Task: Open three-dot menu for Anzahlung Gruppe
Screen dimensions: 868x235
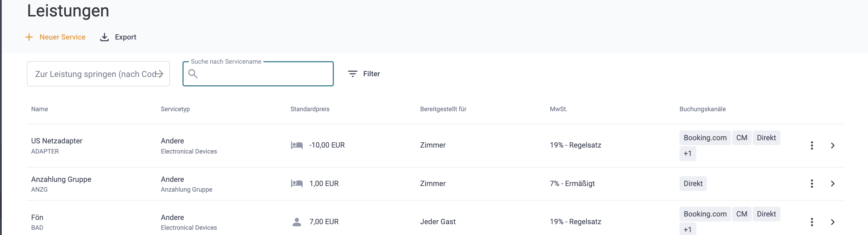Action: click(812, 184)
